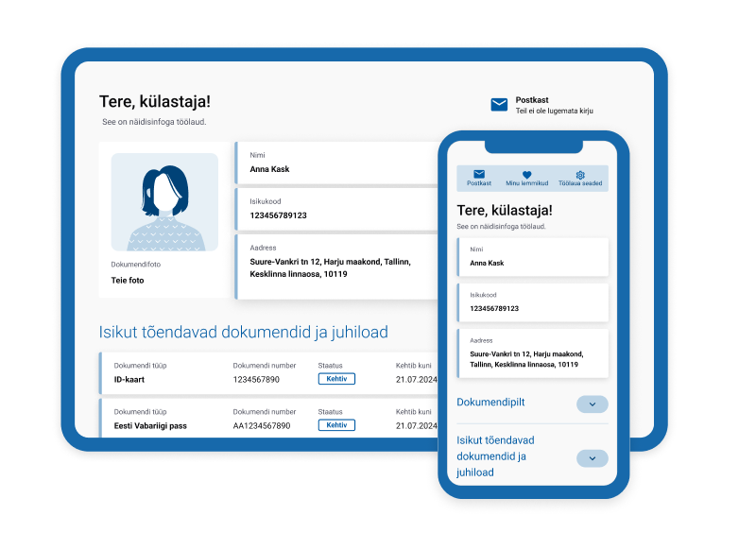The width and height of the screenshot is (756, 550).
Task: Click the Suure-Vankri address text on tablet
Action: [330, 268]
